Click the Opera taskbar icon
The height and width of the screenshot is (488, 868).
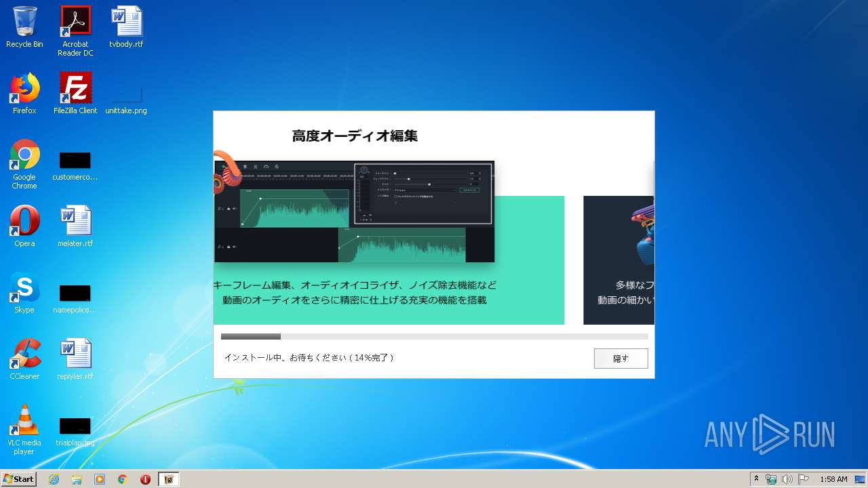tap(145, 479)
